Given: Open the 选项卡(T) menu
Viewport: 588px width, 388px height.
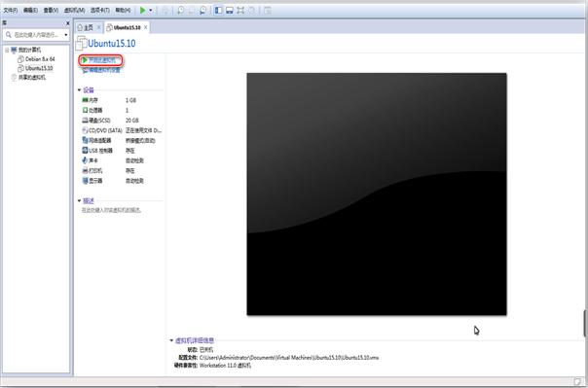Looking at the screenshot, I should pos(99,11).
